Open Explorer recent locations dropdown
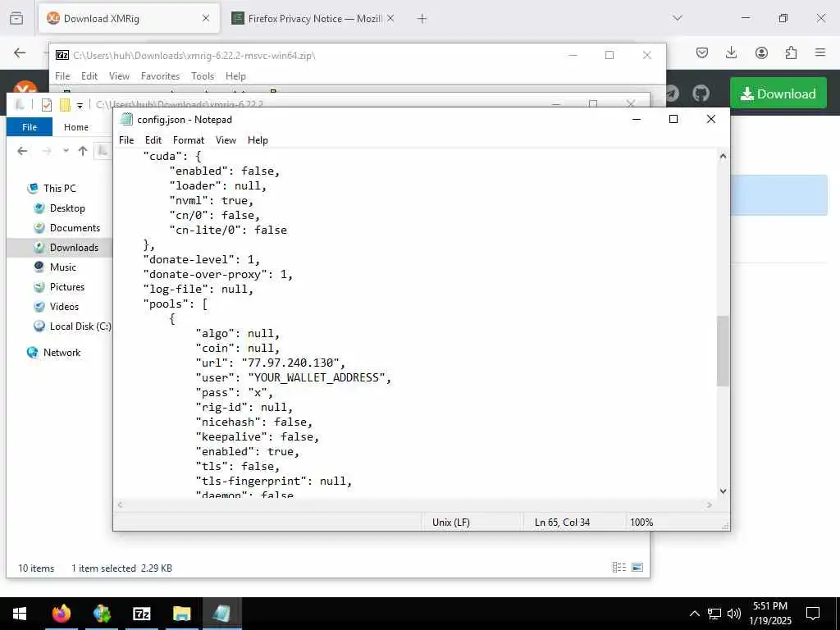This screenshot has width=840, height=630. [66, 151]
